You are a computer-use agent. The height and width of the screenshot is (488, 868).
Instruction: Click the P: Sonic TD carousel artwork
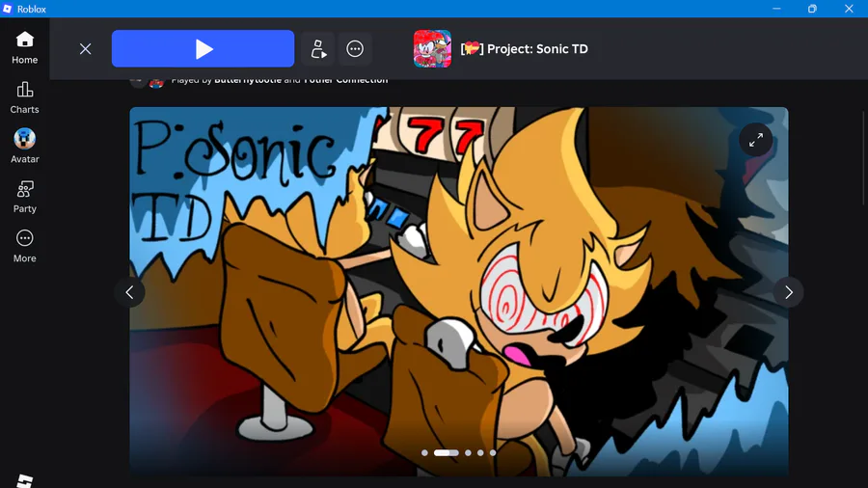pos(459,291)
